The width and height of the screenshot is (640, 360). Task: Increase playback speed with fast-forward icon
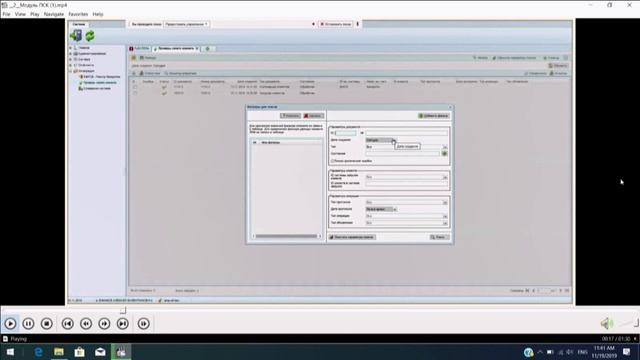click(x=104, y=324)
